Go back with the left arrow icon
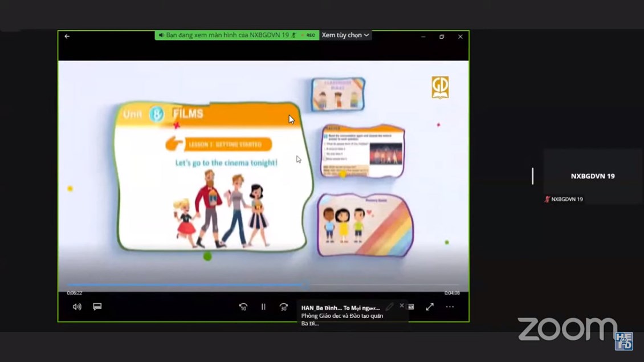The width and height of the screenshot is (644, 362). pyautogui.click(x=67, y=36)
